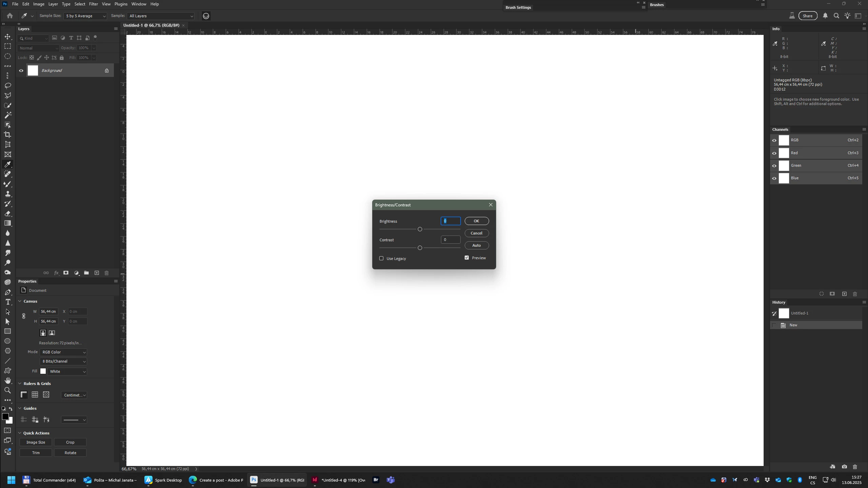Select the Lasso tool
Image resolution: width=868 pixels, height=488 pixels.
pos(7,85)
